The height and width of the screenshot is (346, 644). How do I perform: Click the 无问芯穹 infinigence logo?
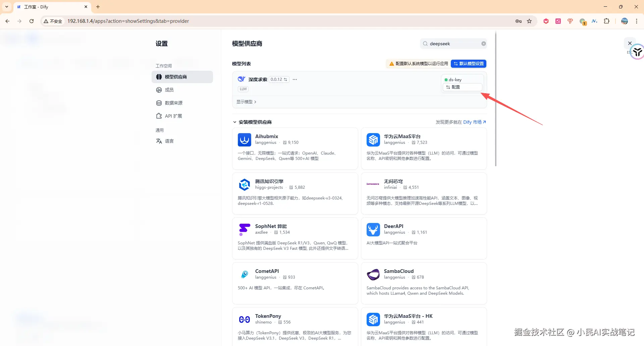coord(373,185)
